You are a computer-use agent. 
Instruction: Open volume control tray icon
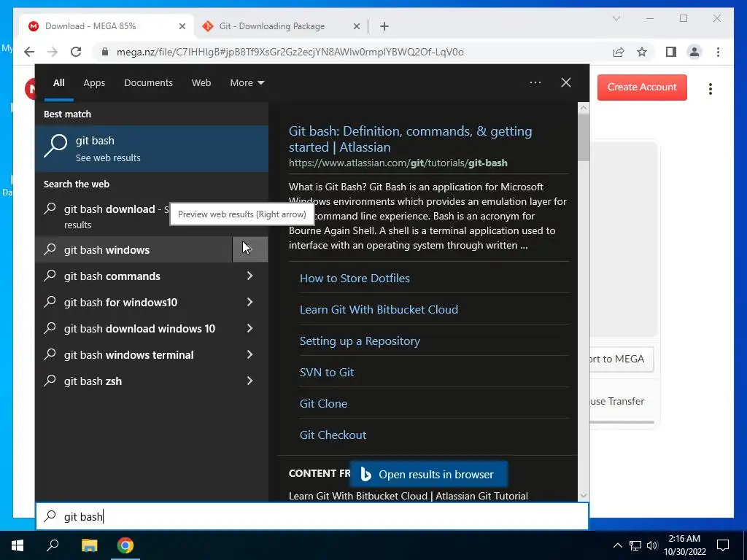coord(652,545)
